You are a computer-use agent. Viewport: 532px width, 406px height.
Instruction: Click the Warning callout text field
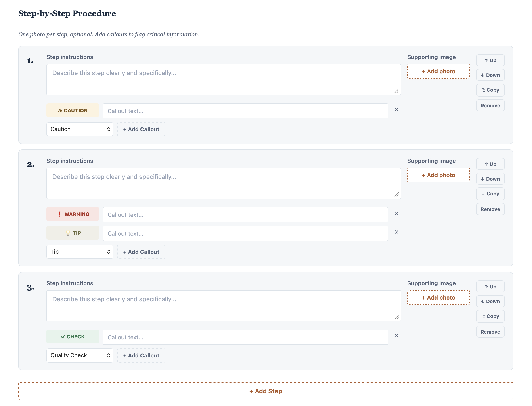pyautogui.click(x=245, y=215)
